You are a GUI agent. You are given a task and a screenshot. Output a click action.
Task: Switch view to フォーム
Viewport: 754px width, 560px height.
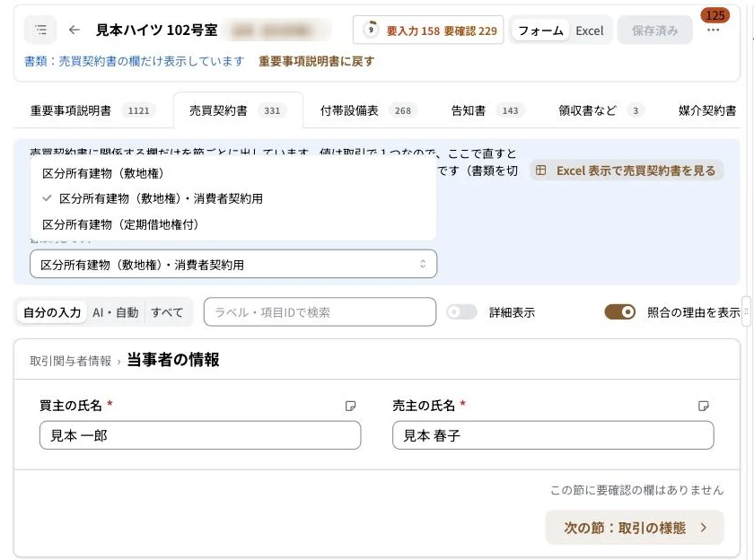tap(540, 31)
